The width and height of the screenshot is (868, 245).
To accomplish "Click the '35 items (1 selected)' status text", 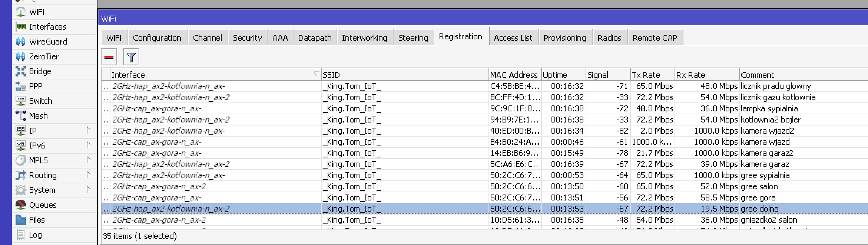I will 140,236.
